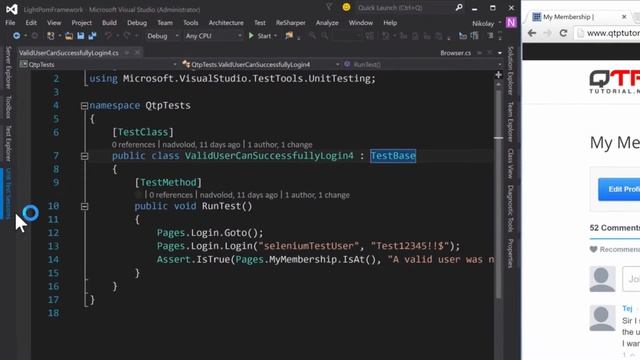Click the Quick Launch magnifier icon

[x=459, y=7]
